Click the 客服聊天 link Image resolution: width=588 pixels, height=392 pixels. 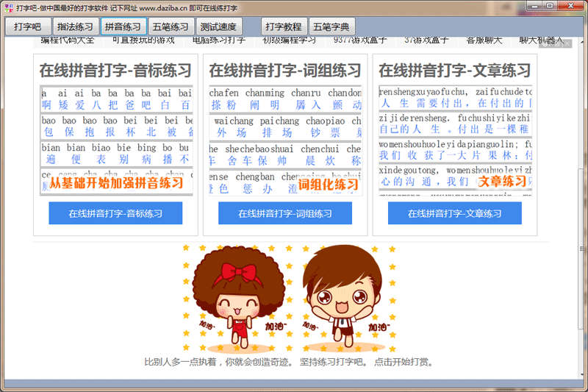(x=484, y=40)
